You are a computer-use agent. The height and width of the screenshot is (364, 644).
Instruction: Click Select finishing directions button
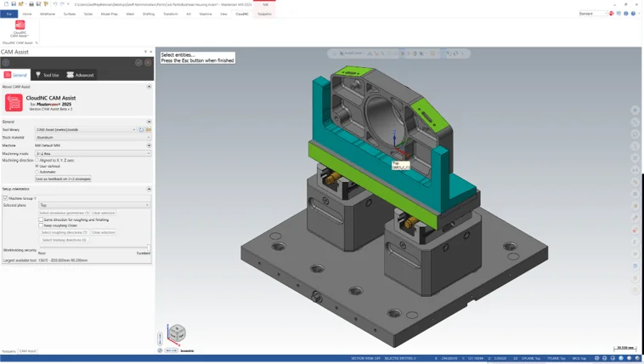click(64, 240)
